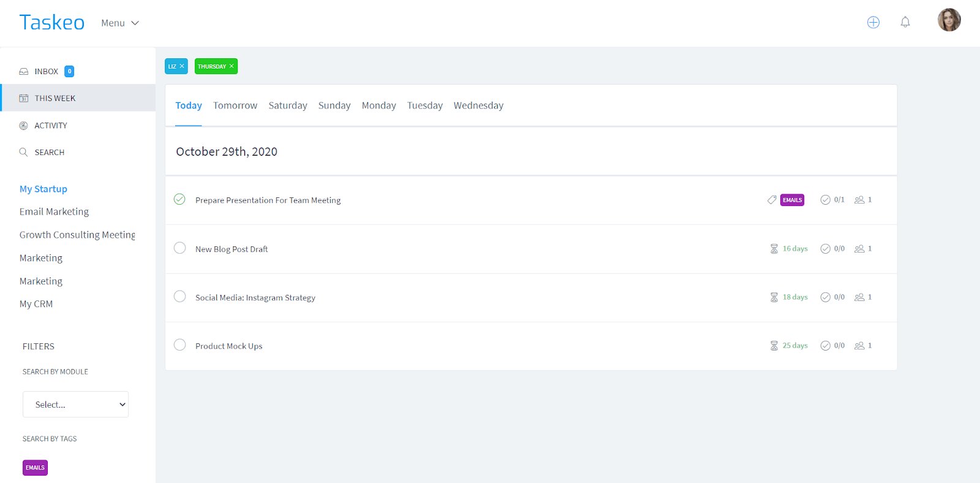
Task: Remove the THURSDAY filter chip
Action: tap(232, 66)
